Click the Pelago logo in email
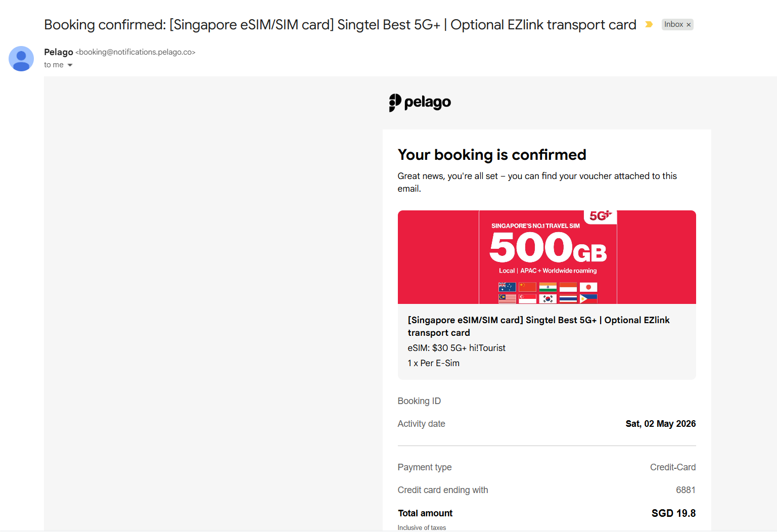 pyautogui.click(x=420, y=102)
